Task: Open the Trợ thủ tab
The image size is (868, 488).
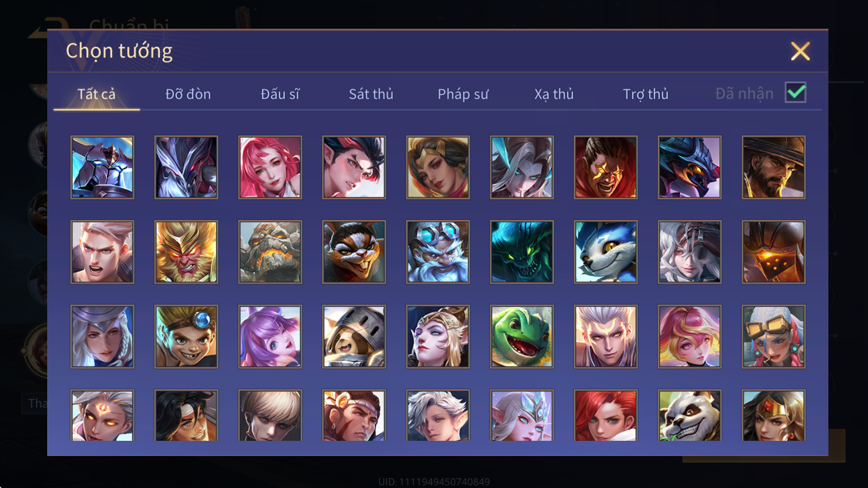Action: coord(646,94)
